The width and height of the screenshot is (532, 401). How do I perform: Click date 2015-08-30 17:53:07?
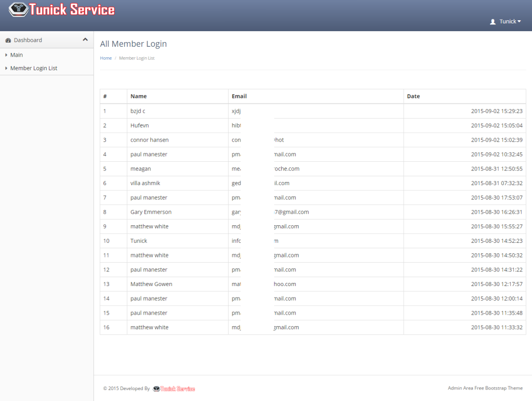(x=497, y=198)
